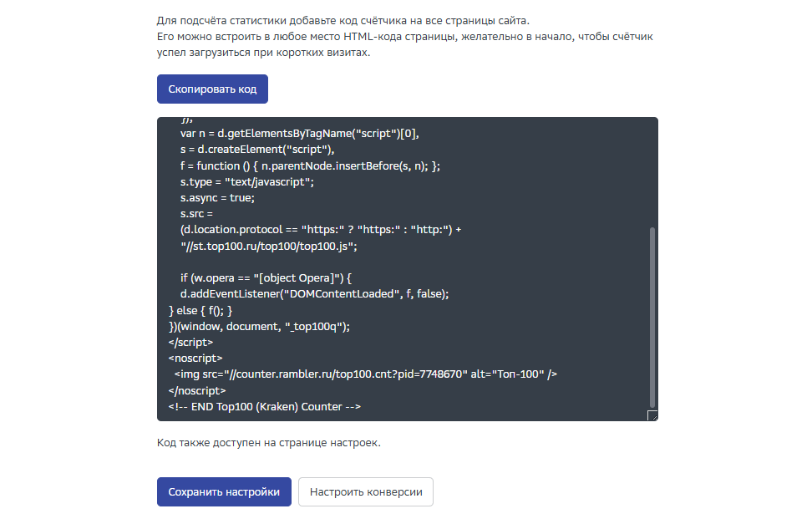Save settings with "Сохранить настройки"
The height and width of the screenshot is (519, 812).
[x=224, y=492]
